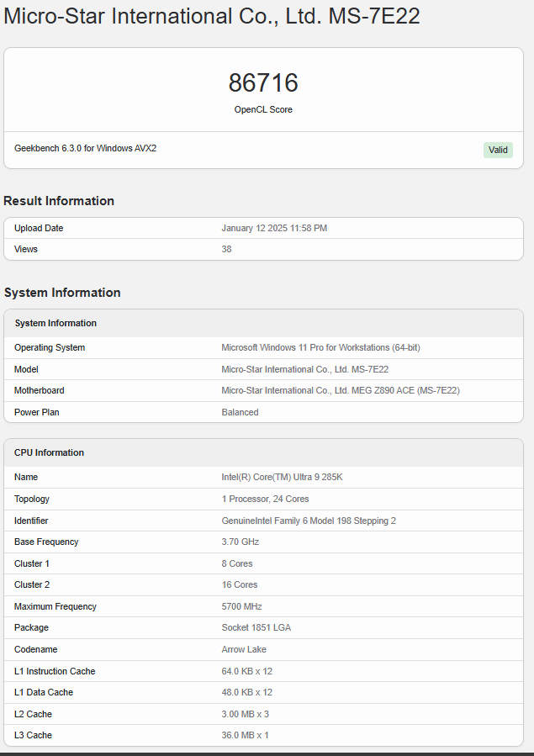Click the Maximum Frequency label
The height and width of the screenshot is (756, 534).
pos(55,606)
